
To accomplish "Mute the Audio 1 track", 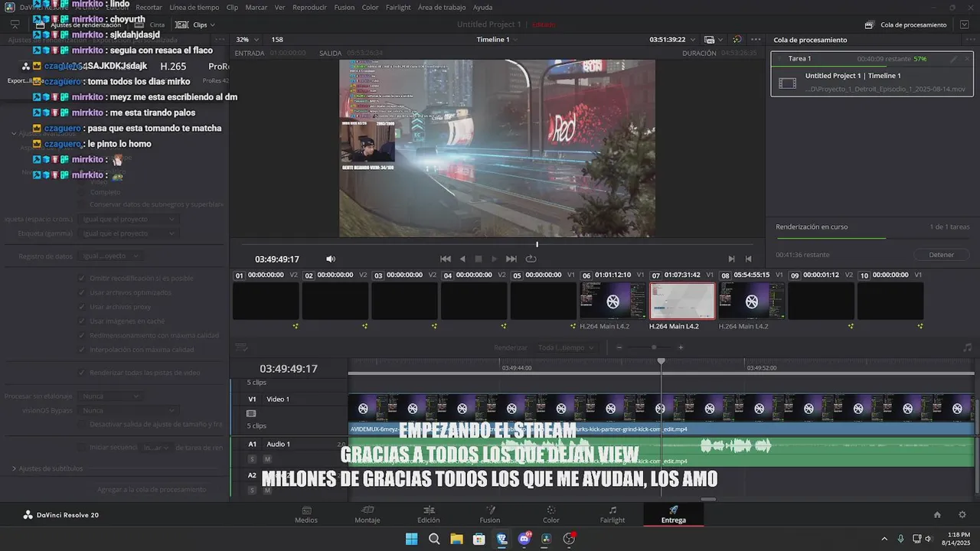I will pyautogui.click(x=267, y=459).
